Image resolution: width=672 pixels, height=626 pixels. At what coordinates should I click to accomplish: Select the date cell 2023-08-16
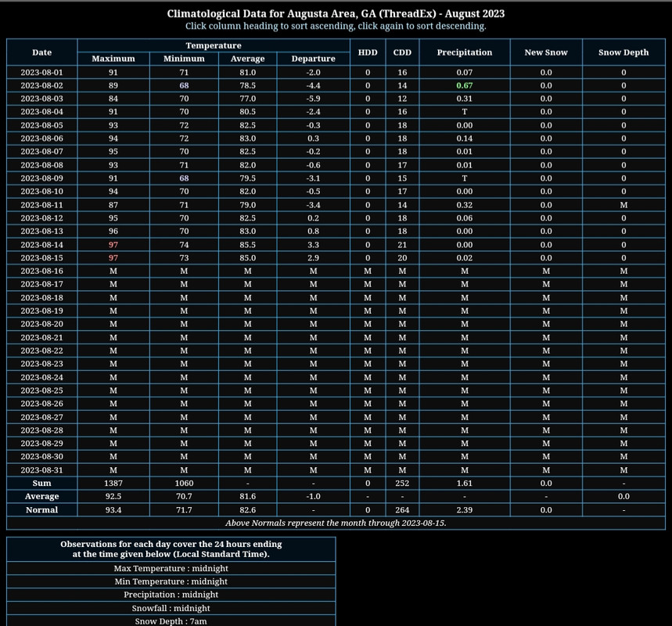pyautogui.click(x=41, y=271)
